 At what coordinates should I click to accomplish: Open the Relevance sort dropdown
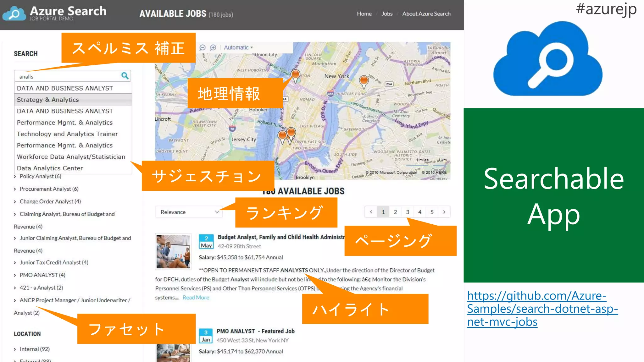tap(189, 212)
